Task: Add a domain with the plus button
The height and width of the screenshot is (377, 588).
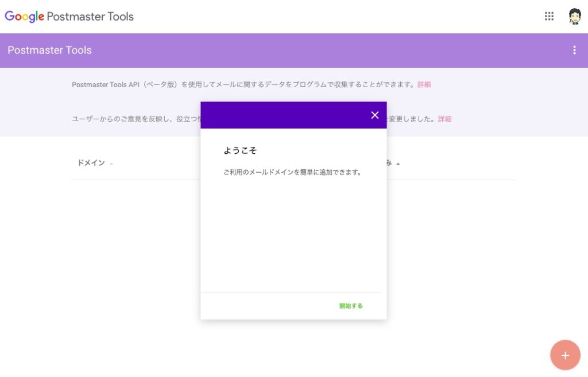Action: [565, 355]
